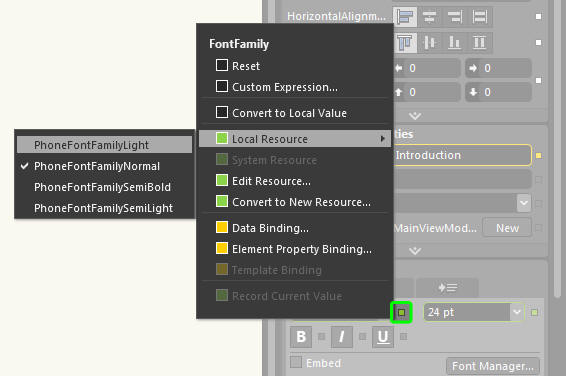Open the 24 pt font size dropdown
This screenshot has width=566, height=376.
[x=517, y=312]
